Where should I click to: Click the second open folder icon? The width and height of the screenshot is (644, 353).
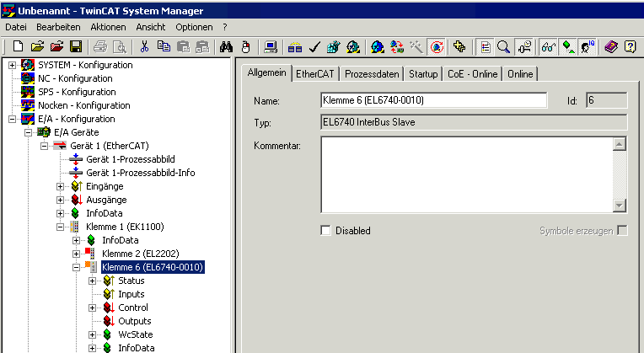(57, 46)
